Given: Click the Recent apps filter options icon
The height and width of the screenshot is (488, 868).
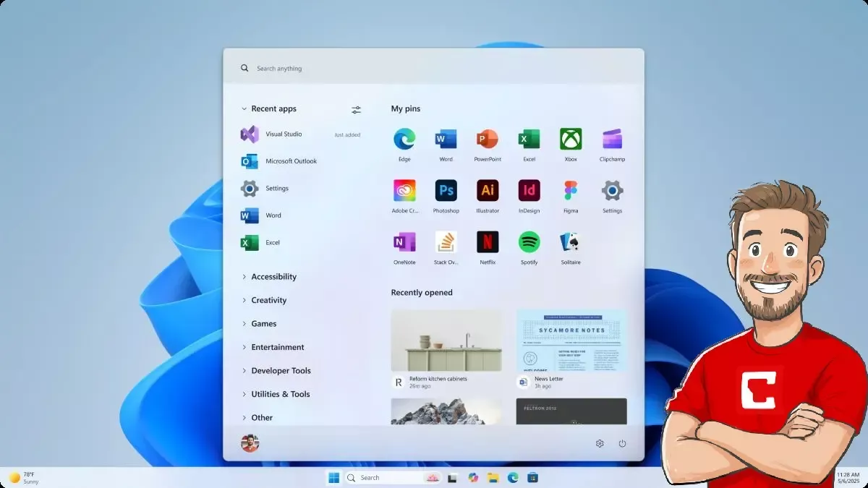Looking at the screenshot, I should tap(356, 110).
